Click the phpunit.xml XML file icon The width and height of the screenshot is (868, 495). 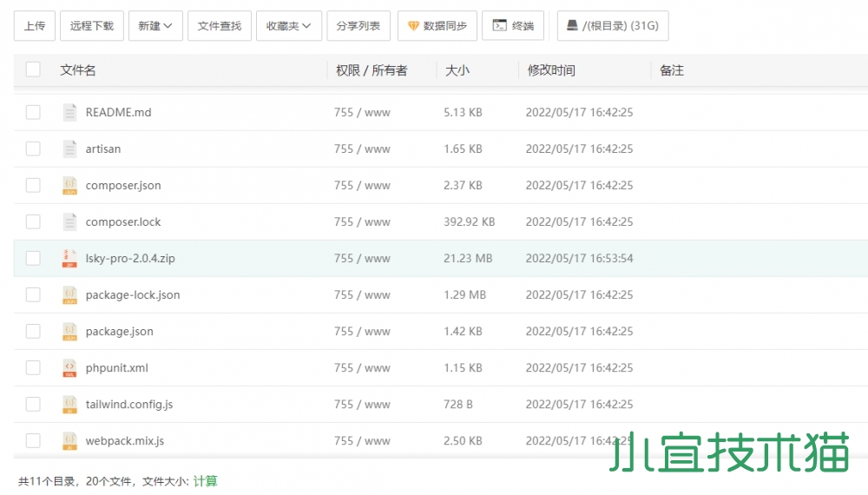coord(69,368)
